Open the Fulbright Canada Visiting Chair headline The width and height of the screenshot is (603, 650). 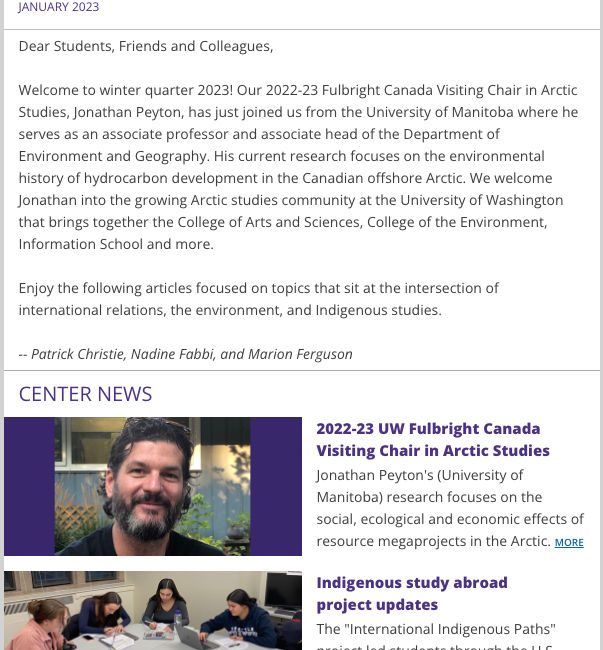point(433,439)
